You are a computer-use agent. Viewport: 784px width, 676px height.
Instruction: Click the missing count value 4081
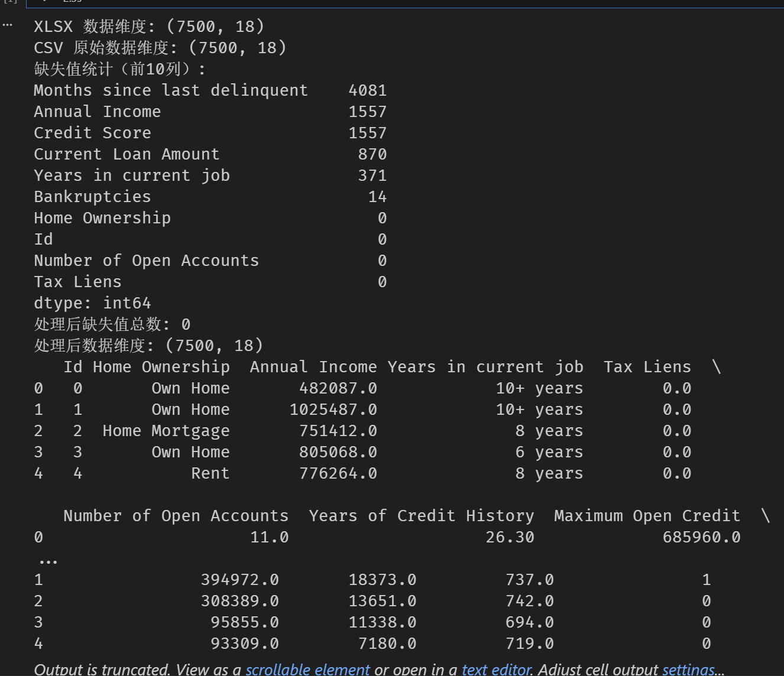point(367,90)
